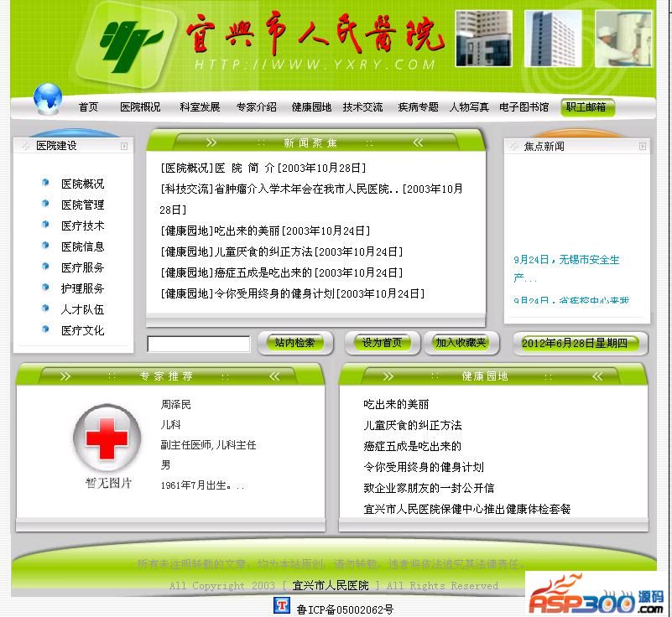This screenshot has width=672, height=617.
Task: Open sidebar link 医疗文化
Action: pos(83,330)
